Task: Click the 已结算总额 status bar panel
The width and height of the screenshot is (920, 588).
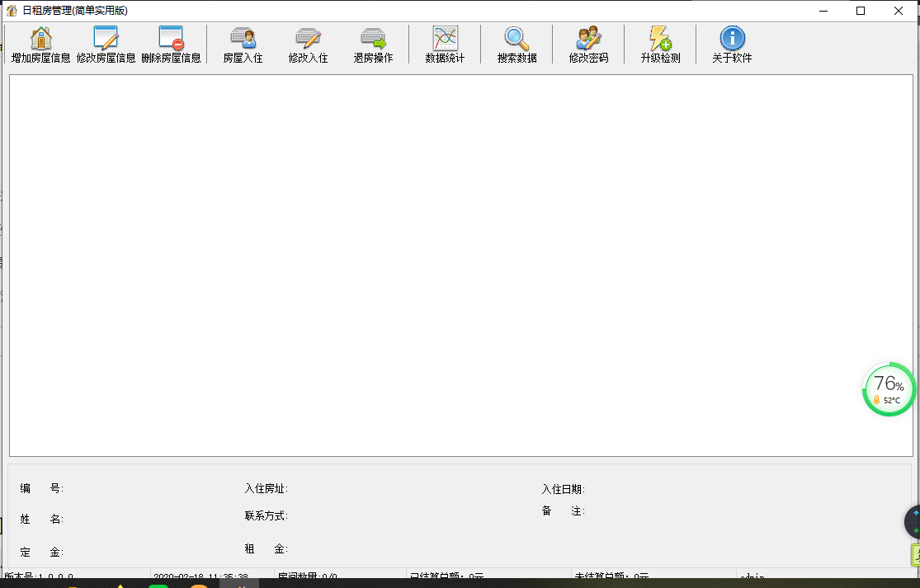Action: click(x=487, y=577)
